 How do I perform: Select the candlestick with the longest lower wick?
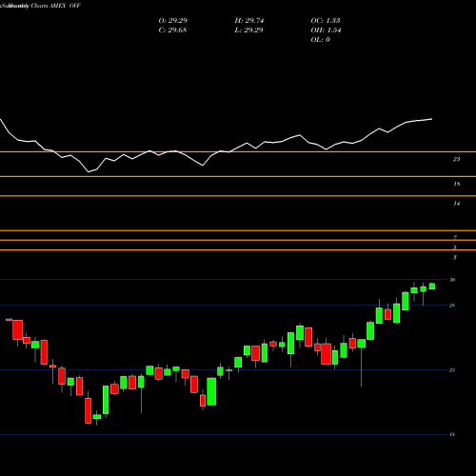point(362,363)
